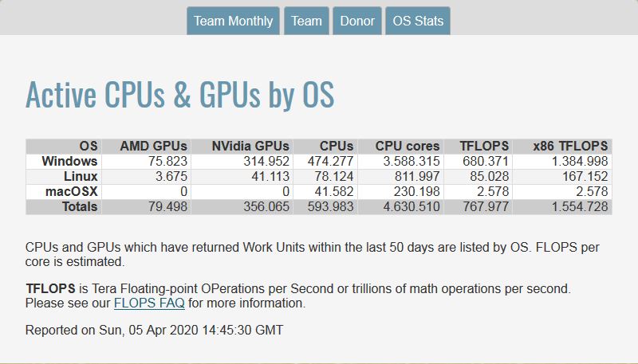Click the OS Stats tab

[x=418, y=21]
